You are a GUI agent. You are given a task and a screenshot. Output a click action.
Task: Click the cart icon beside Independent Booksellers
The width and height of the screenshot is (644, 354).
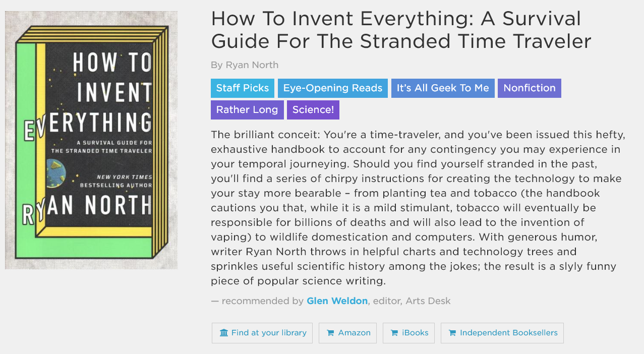pyautogui.click(x=452, y=333)
